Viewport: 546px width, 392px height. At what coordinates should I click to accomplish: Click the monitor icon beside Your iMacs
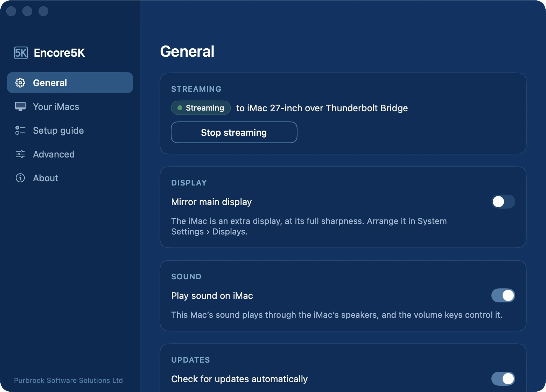(x=20, y=106)
